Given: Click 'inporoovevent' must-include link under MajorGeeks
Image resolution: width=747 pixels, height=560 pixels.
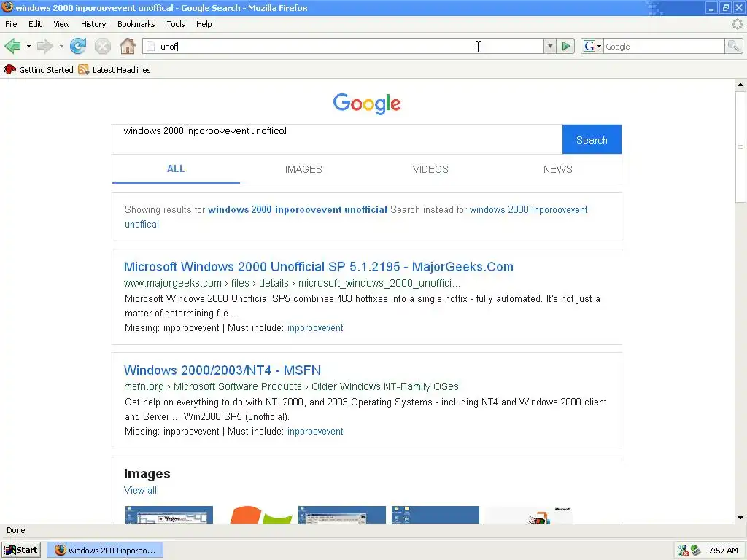Looking at the screenshot, I should (315, 327).
